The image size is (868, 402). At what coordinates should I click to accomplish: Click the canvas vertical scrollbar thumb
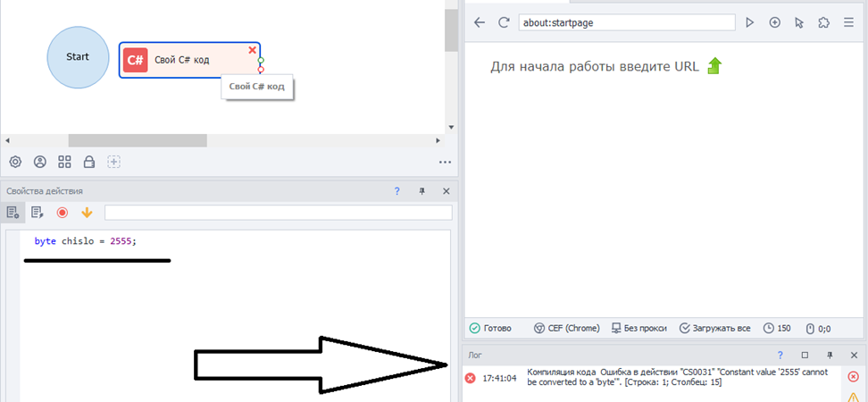click(x=451, y=30)
